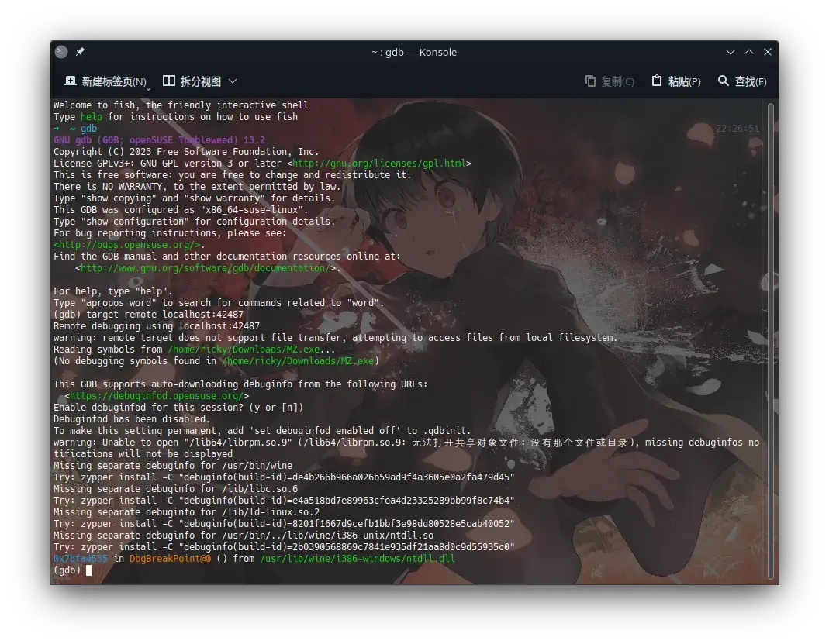Click the 拆分视图 split view icon
Image resolution: width=829 pixels, height=644 pixels.
click(169, 81)
